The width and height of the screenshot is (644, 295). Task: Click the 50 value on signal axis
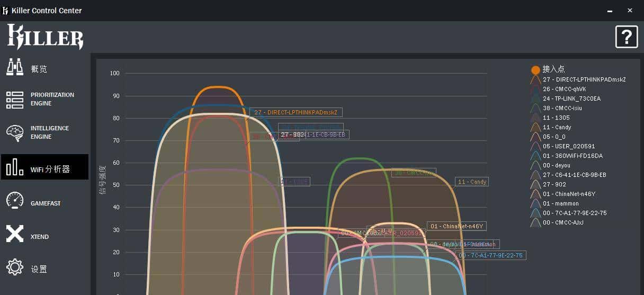coord(117,185)
